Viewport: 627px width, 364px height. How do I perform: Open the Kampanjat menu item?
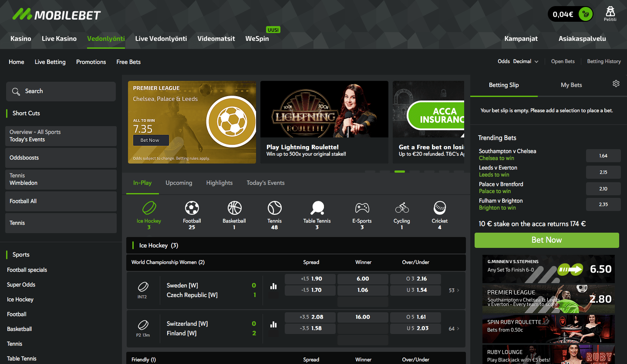521,39
